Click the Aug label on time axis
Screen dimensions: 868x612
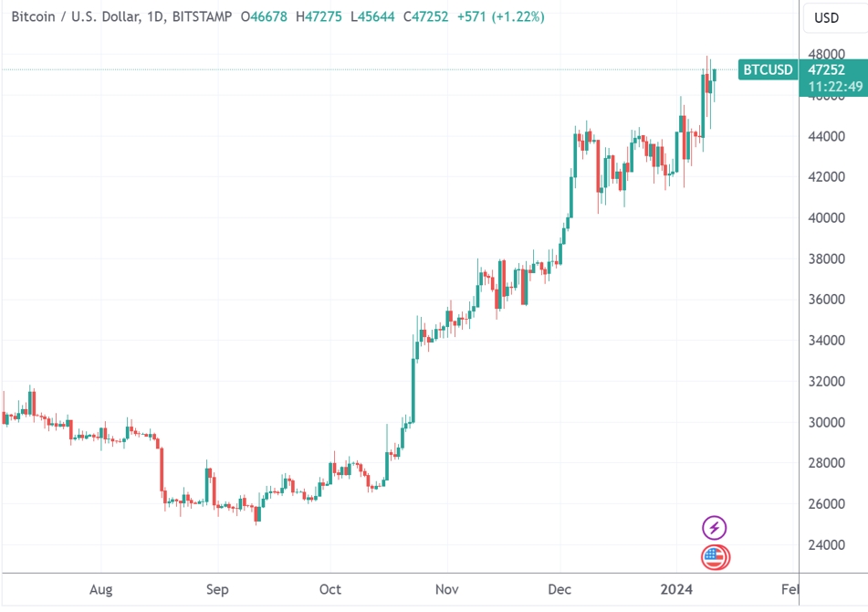[x=100, y=589]
